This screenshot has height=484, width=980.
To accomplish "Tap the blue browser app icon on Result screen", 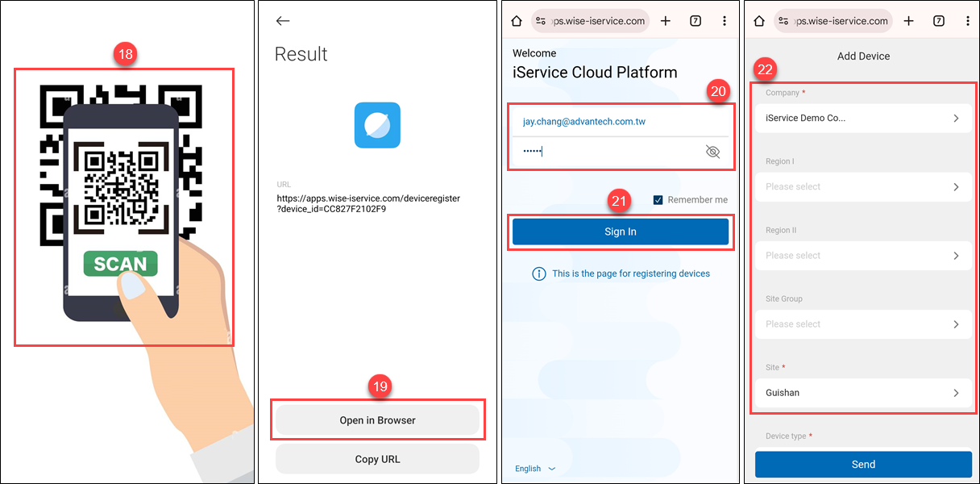I will 377,125.
